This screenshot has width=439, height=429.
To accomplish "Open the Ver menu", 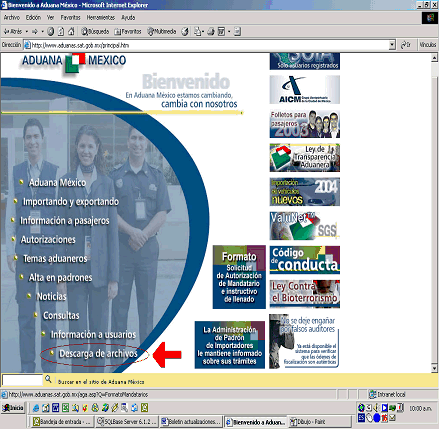I will point(50,17).
